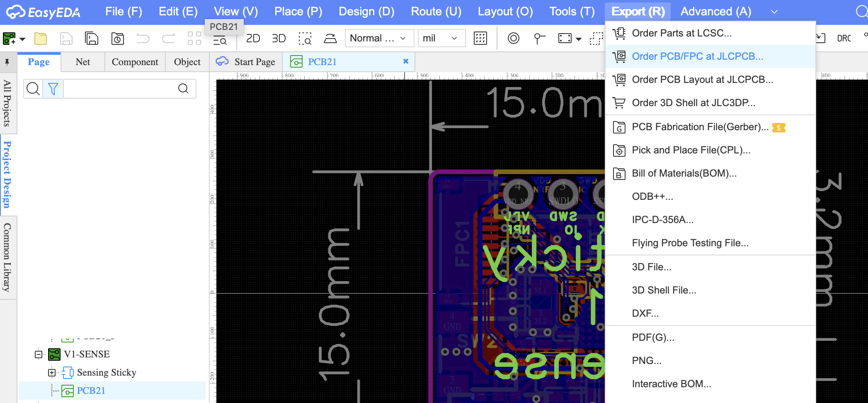868x403 pixels.
Task: Switch to 2D view
Action: pyautogui.click(x=253, y=39)
